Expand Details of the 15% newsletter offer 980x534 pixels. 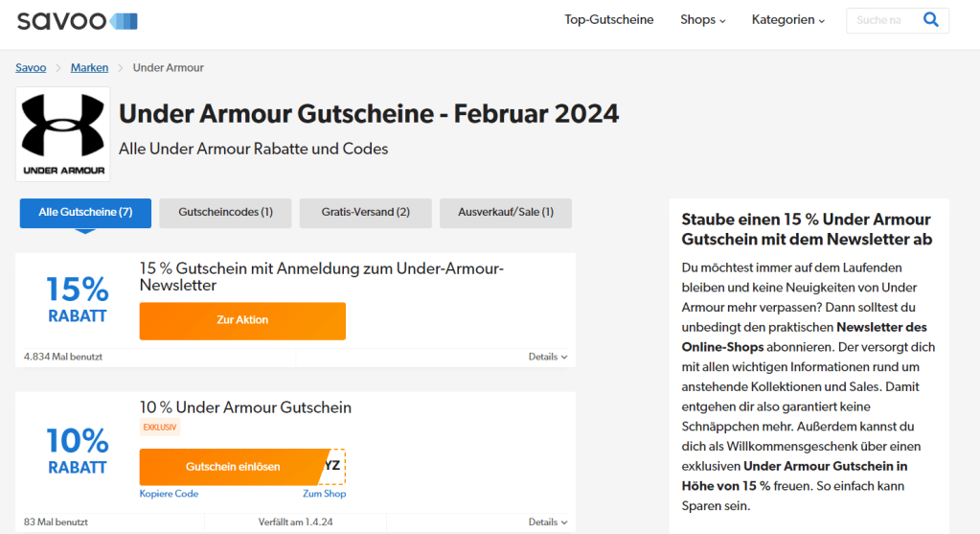(x=547, y=357)
